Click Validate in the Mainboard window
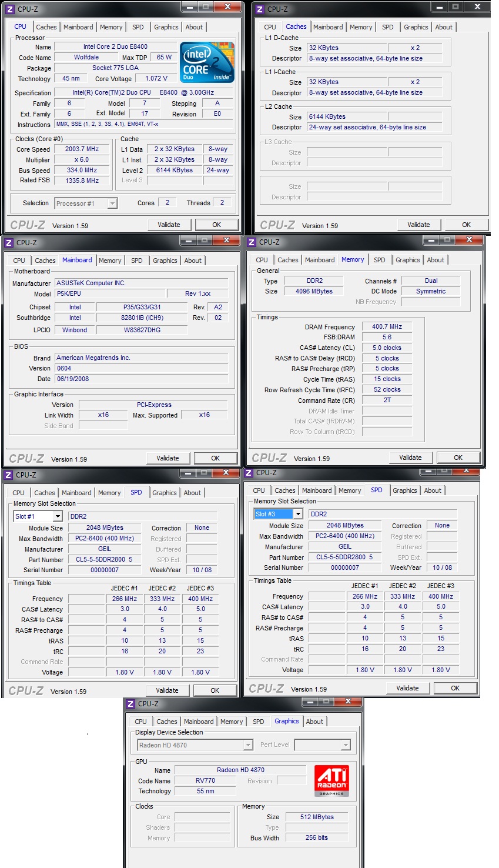The height and width of the screenshot is (868, 499). (x=168, y=458)
